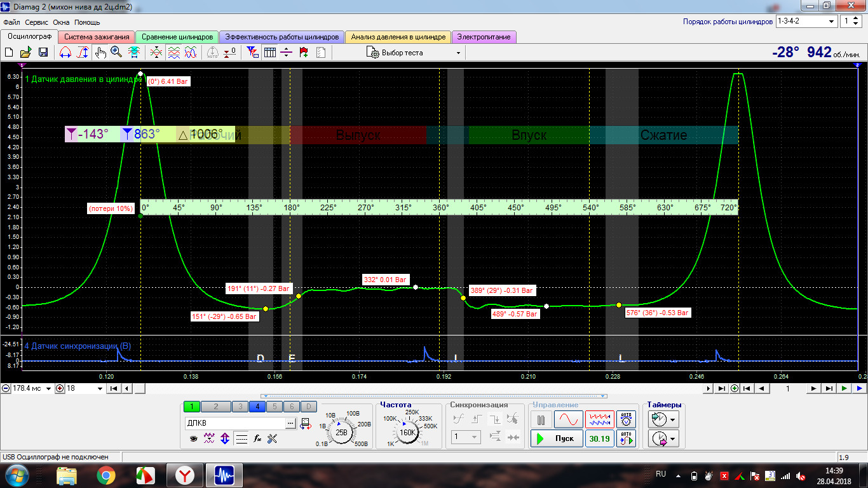This screenshot has width=868, height=488.
Task: Toggle channel 1 green button
Action: click(192, 407)
